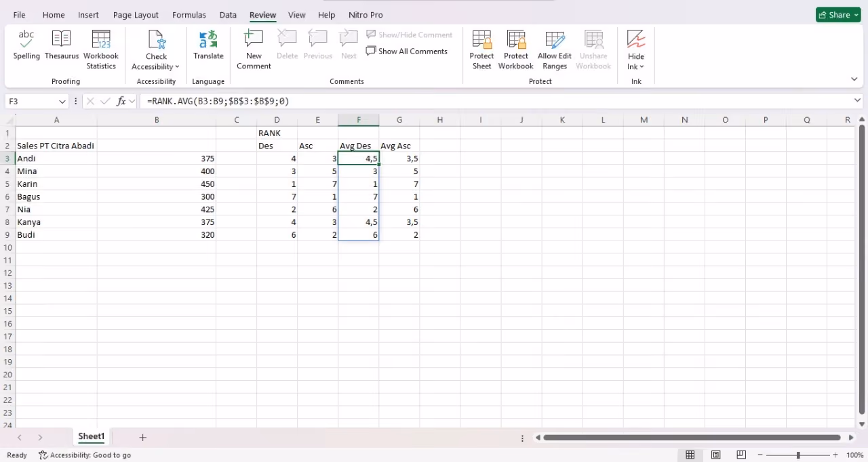Image resolution: width=868 pixels, height=462 pixels.
Task: Switch to Page Layout view
Action: point(715,455)
